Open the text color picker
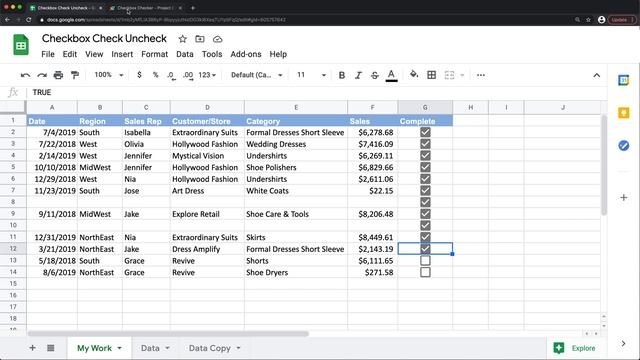640x360 pixels. [391, 75]
